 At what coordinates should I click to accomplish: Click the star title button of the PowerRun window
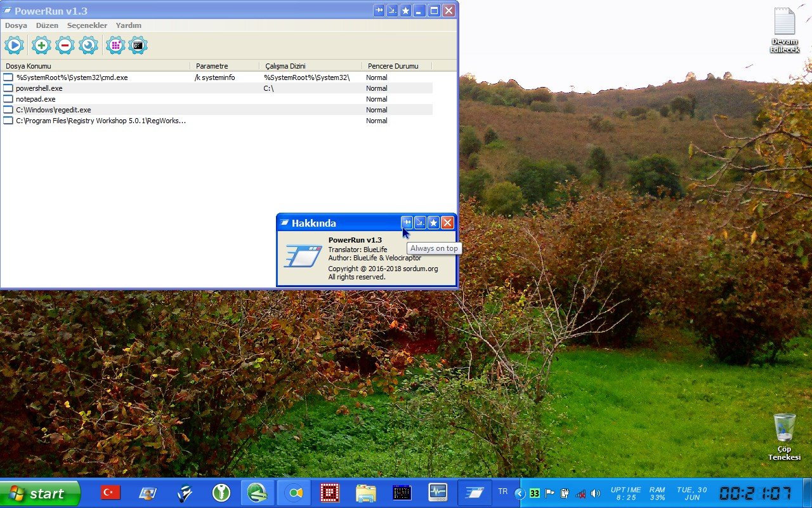[405, 10]
